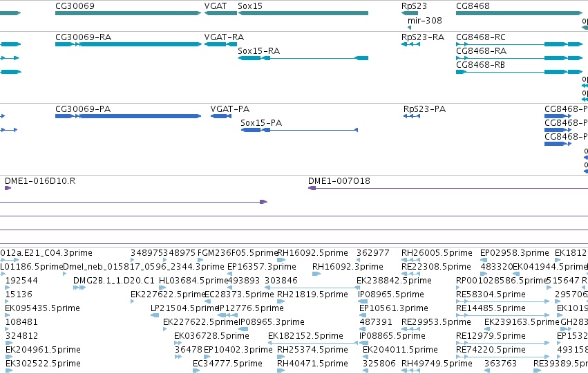The width and height of the screenshot is (588, 374).
Task: Select the RpS23 gene glyph
Action: pyautogui.click(x=410, y=13)
